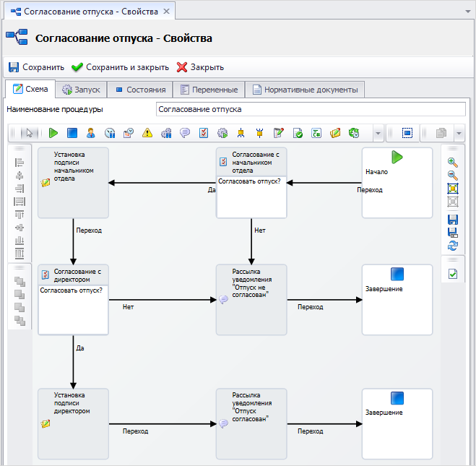Add an End element with blue square icon

point(72,133)
